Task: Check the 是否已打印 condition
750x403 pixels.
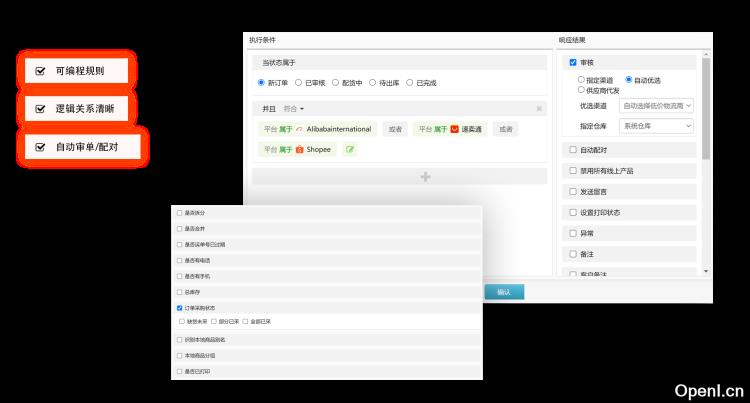Action: click(180, 371)
